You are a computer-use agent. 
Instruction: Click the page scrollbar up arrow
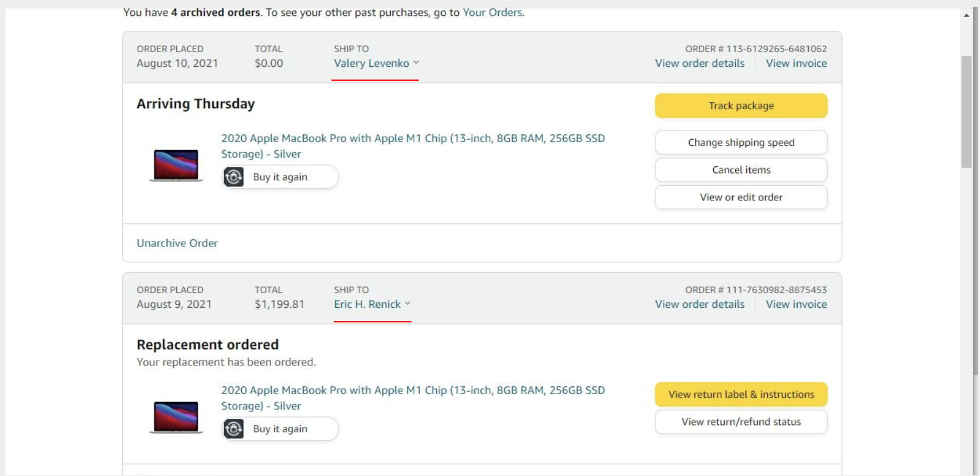tap(966, 15)
